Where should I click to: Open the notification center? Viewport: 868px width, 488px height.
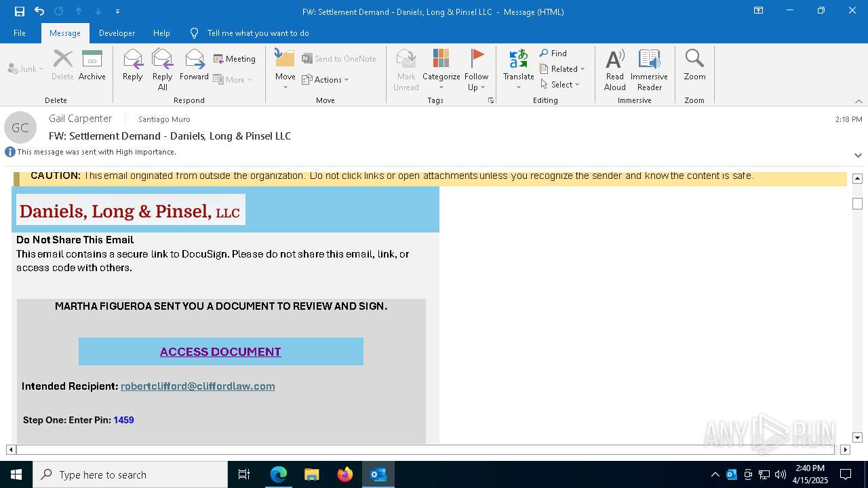coord(846,474)
